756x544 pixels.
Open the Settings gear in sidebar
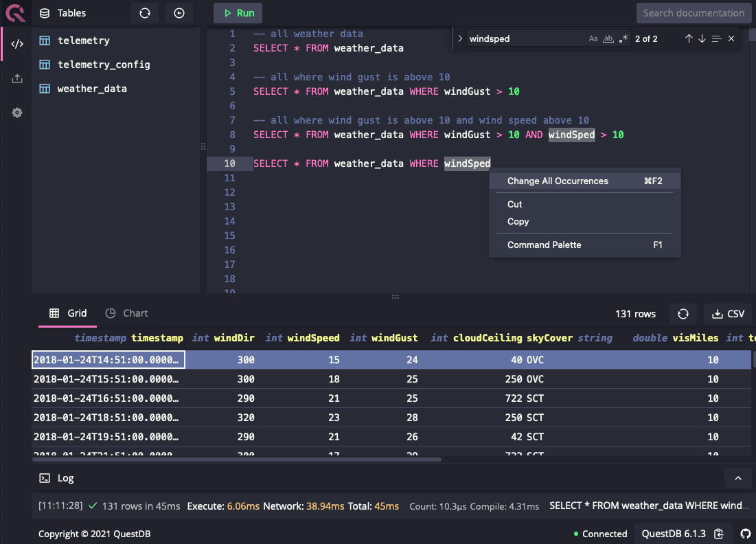[17, 113]
